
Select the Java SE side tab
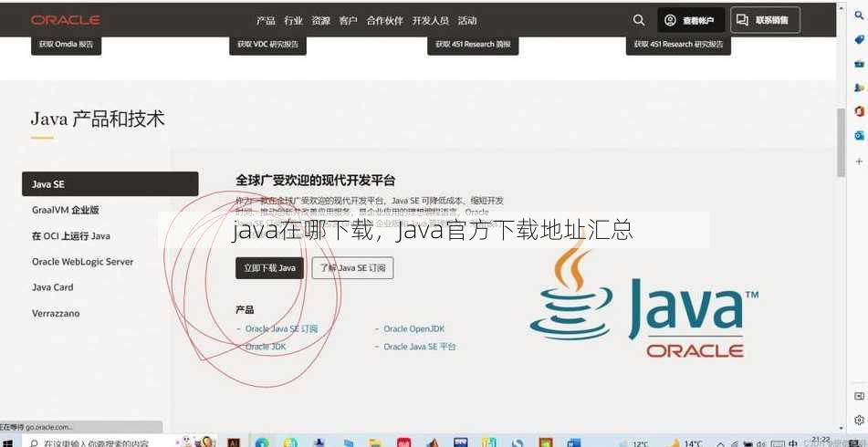point(110,184)
